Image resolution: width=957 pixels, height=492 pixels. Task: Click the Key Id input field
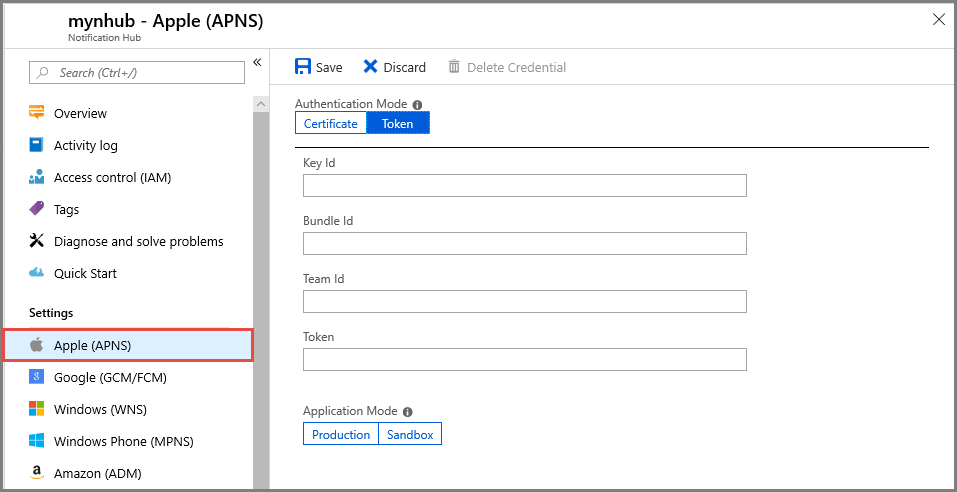524,185
